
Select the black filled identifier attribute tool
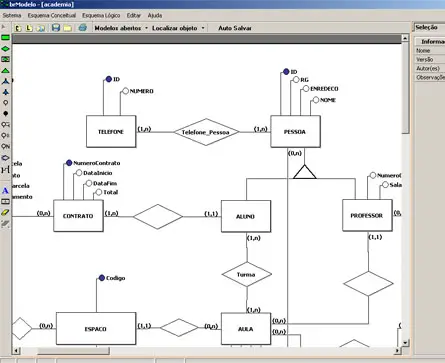pyautogui.click(x=6, y=114)
